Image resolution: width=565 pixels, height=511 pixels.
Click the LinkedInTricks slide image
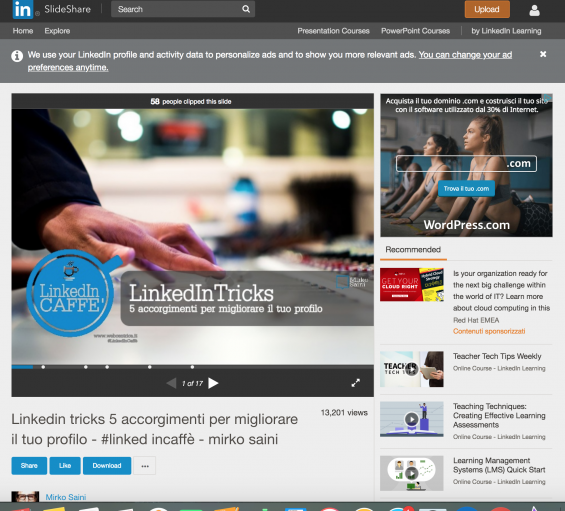click(192, 237)
